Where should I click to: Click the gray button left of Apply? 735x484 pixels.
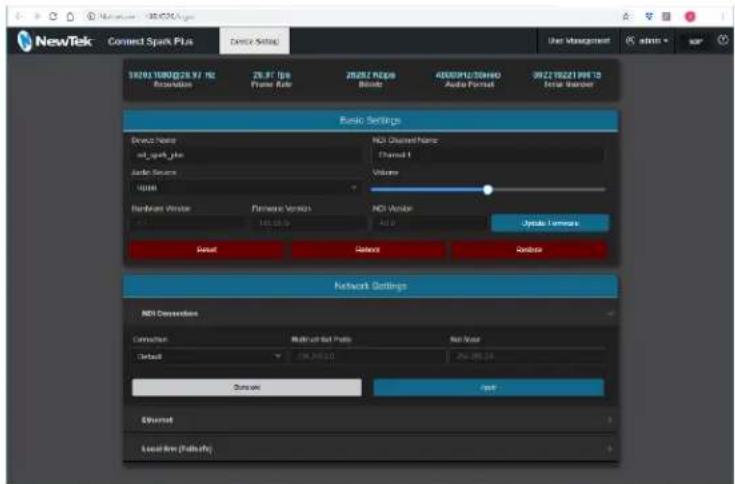[247, 387]
